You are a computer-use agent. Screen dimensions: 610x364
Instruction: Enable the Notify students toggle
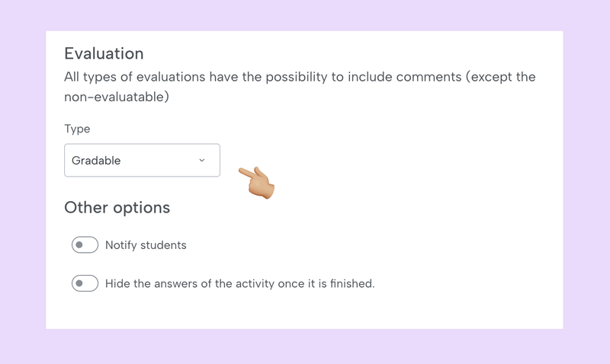pyautogui.click(x=85, y=245)
